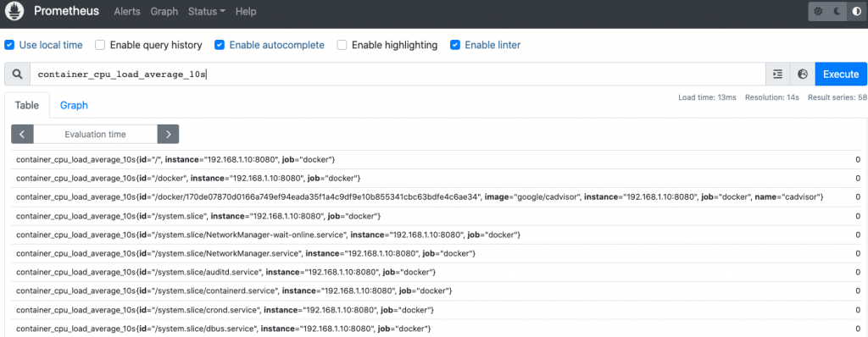This screenshot has width=868, height=337.
Task: Click value 0 of the cadvisor row
Action: 858,197
